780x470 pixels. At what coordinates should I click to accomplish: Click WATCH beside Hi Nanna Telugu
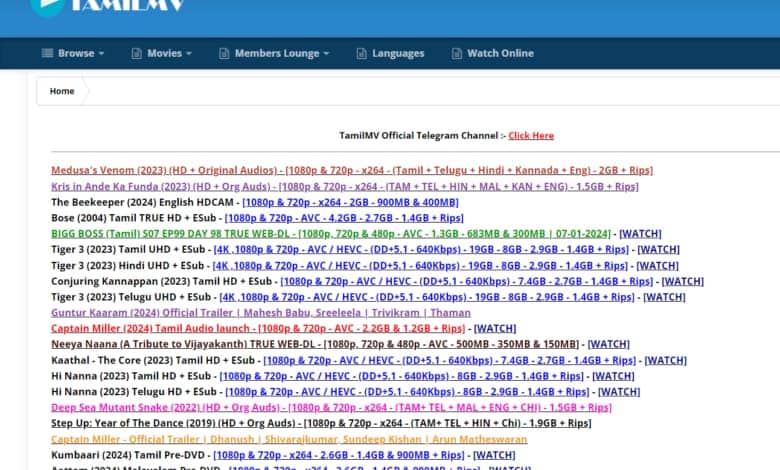coord(619,392)
